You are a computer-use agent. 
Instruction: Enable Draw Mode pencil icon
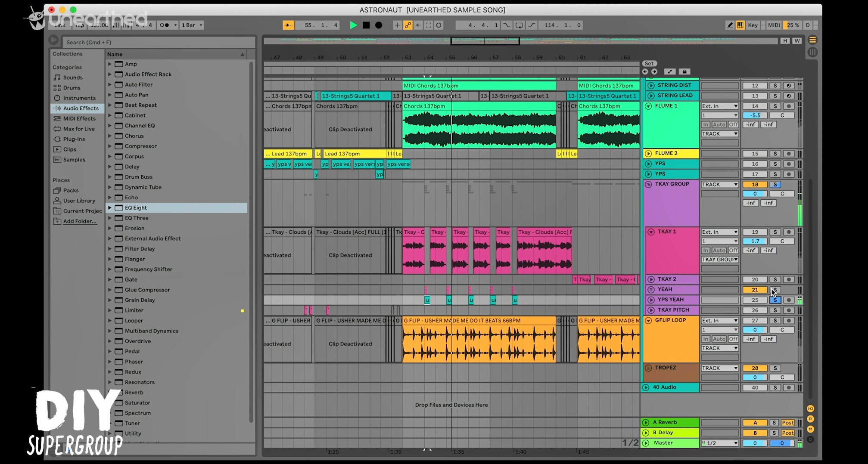[x=730, y=25]
